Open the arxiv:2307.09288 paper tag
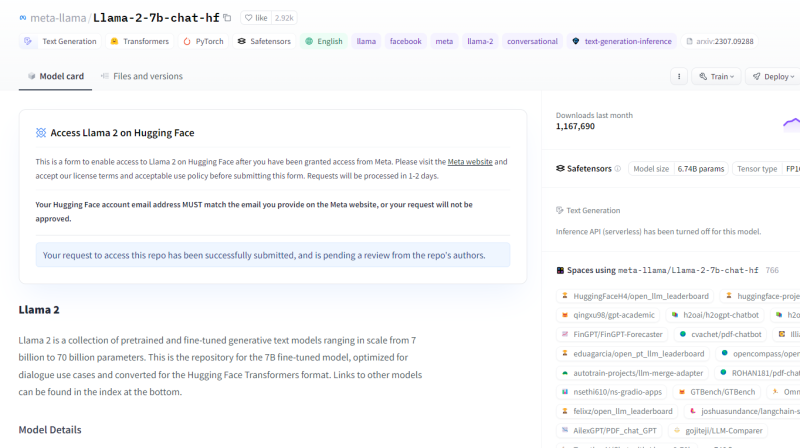 719,41
